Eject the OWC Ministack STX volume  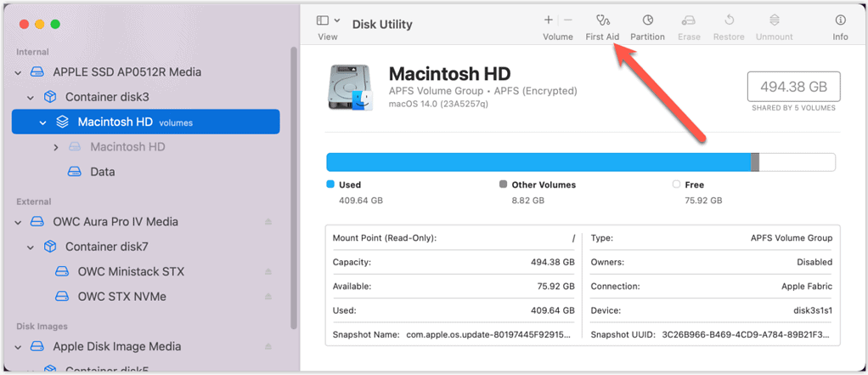click(268, 272)
